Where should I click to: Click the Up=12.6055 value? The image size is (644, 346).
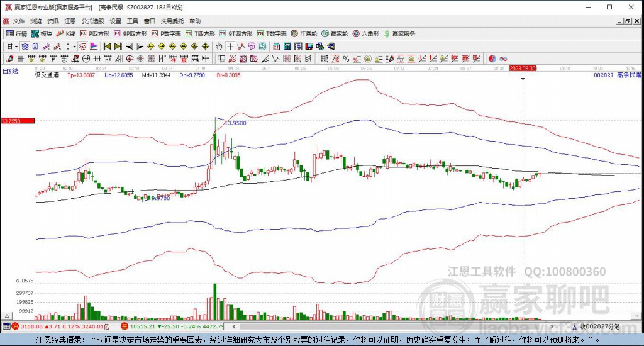pyautogui.click(x=119, y=75)
